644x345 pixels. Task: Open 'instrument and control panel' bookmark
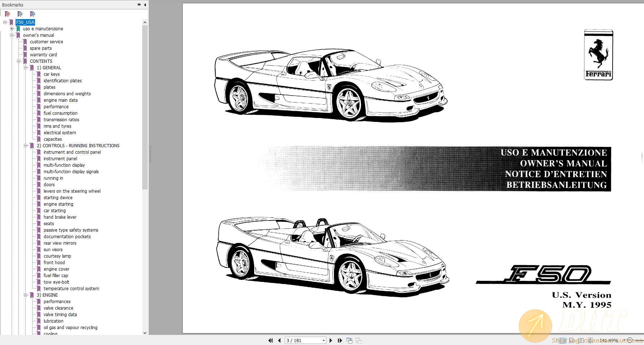[72, 152]
